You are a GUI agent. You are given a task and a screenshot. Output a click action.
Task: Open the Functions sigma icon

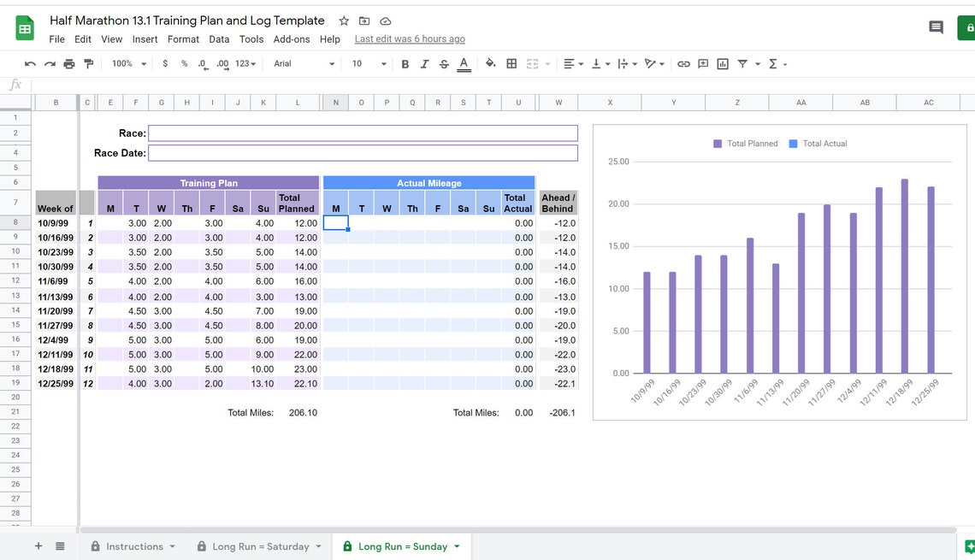coord(772,63)
